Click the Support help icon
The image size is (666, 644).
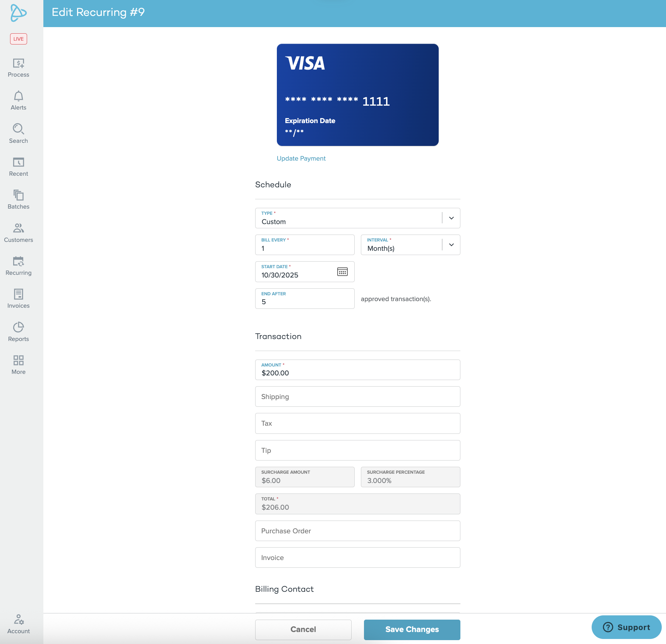click(x=608, y=627)
